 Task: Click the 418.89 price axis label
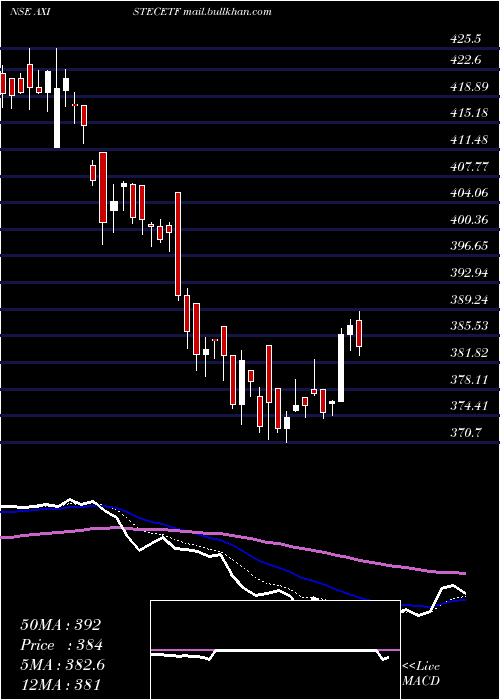(x=469, y=87)
